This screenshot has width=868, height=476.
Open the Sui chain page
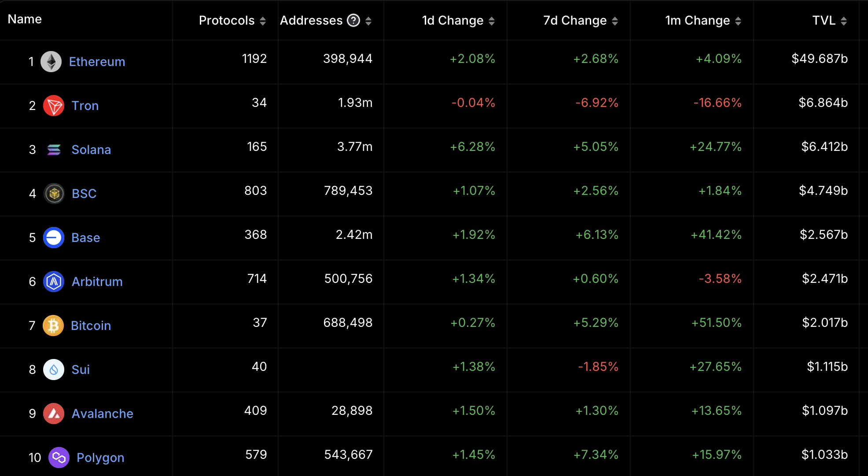80,370
